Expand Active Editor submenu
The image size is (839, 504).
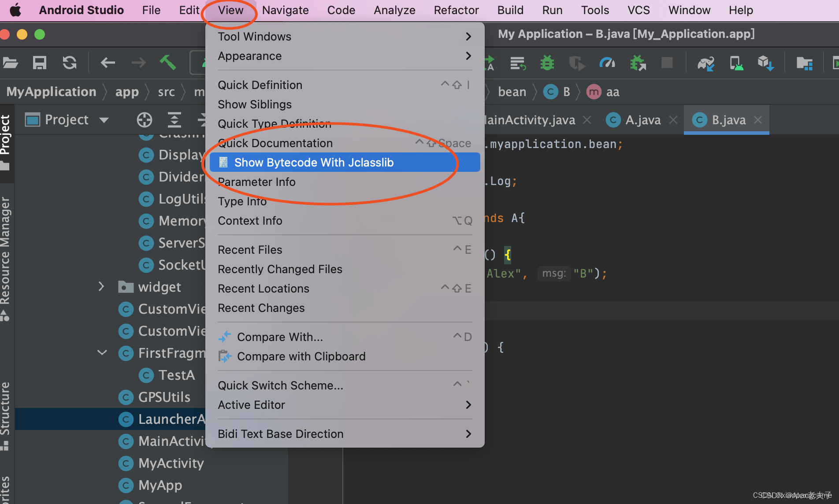[345, 404]
